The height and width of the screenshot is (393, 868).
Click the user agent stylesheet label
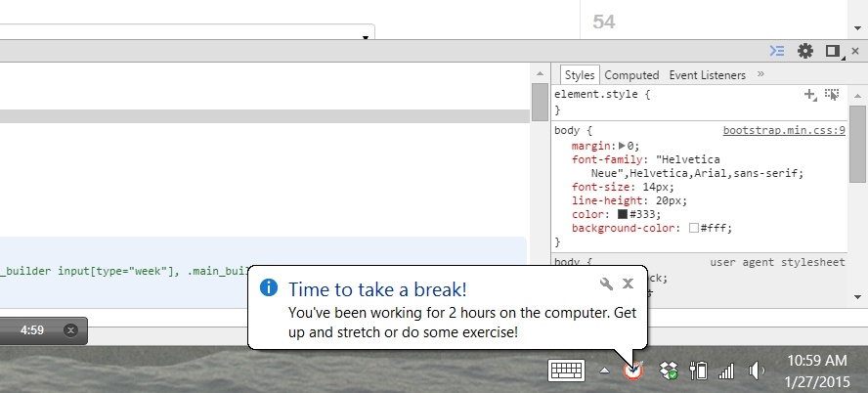[777, 262]
